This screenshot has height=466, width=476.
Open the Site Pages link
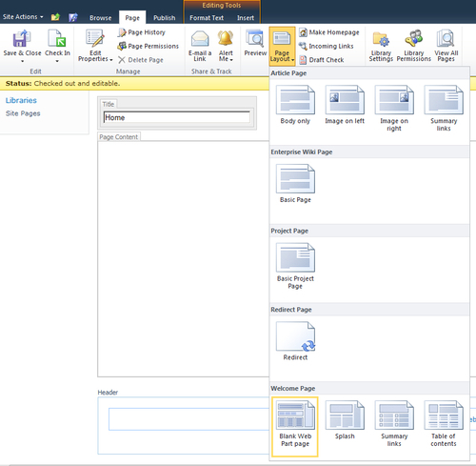pos(23,113)
